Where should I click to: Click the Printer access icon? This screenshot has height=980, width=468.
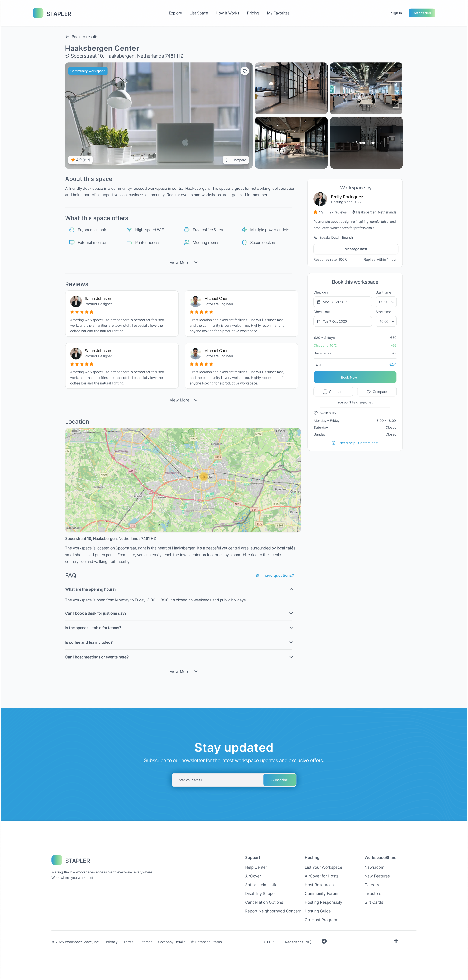[129, 243]
